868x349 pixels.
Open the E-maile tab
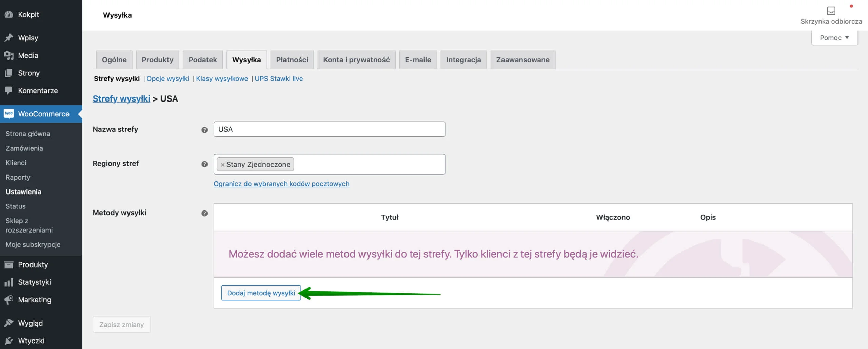[x=418, y=60]
